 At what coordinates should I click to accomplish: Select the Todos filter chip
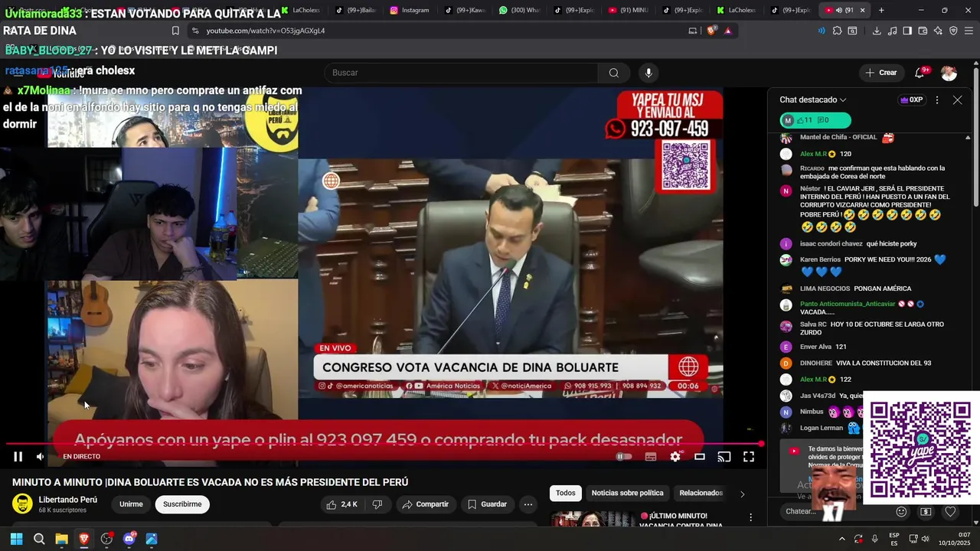click(566, 493)
